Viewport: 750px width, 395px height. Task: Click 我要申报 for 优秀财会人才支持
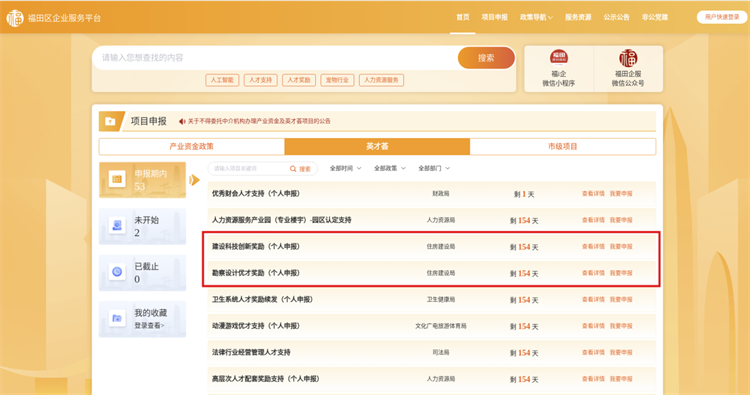tap(621, 194)
